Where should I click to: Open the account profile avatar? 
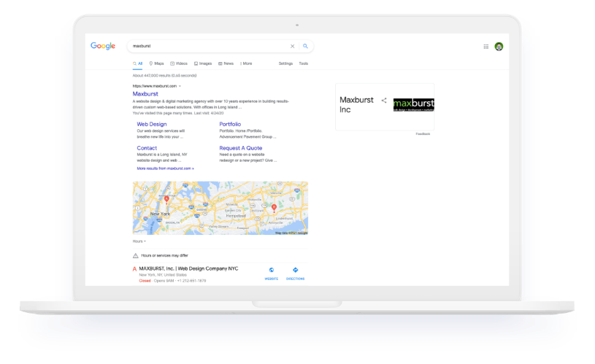tap(499, 46)
